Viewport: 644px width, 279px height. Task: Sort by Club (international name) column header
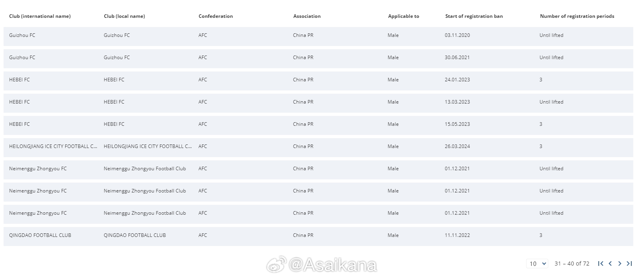40,16
